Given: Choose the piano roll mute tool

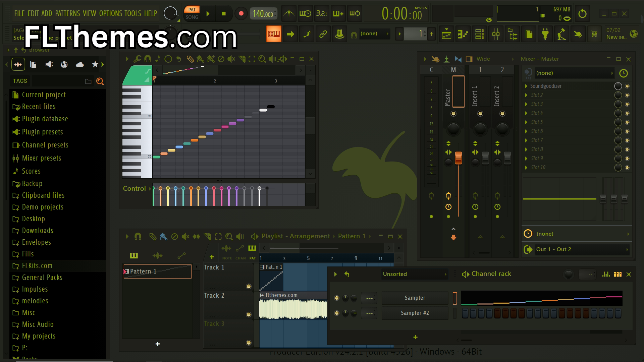Looking at the screenshot, I should pos(231,59).
